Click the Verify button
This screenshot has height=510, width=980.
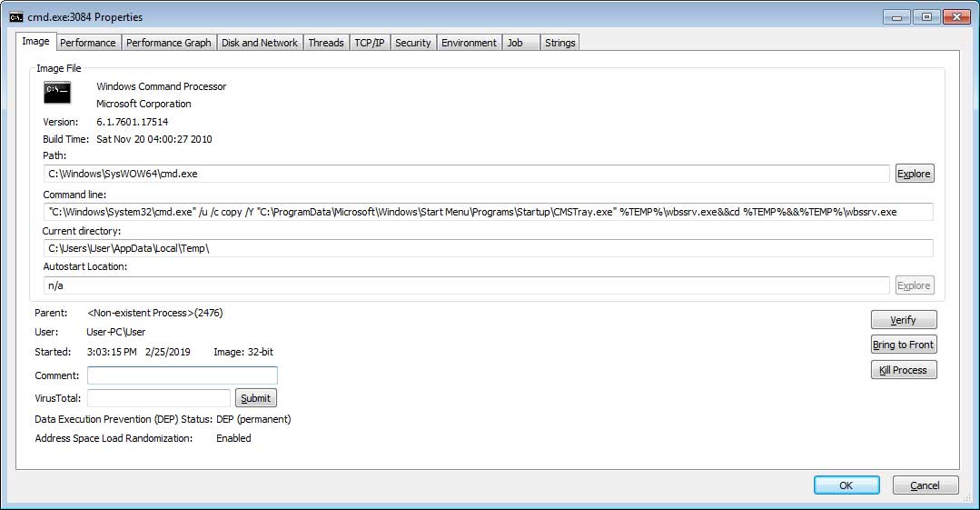tap(904, 320)
